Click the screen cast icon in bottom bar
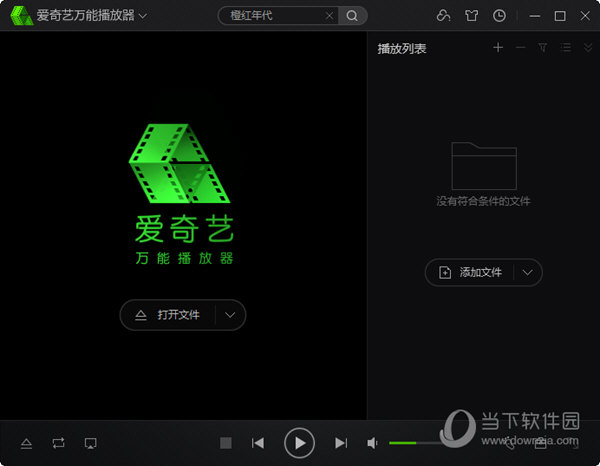This screenshot has height=466, width=600. (90, 443)
